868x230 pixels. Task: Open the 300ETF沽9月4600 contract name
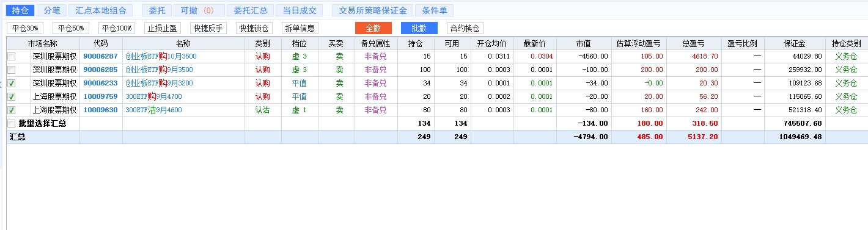point(153,110)
